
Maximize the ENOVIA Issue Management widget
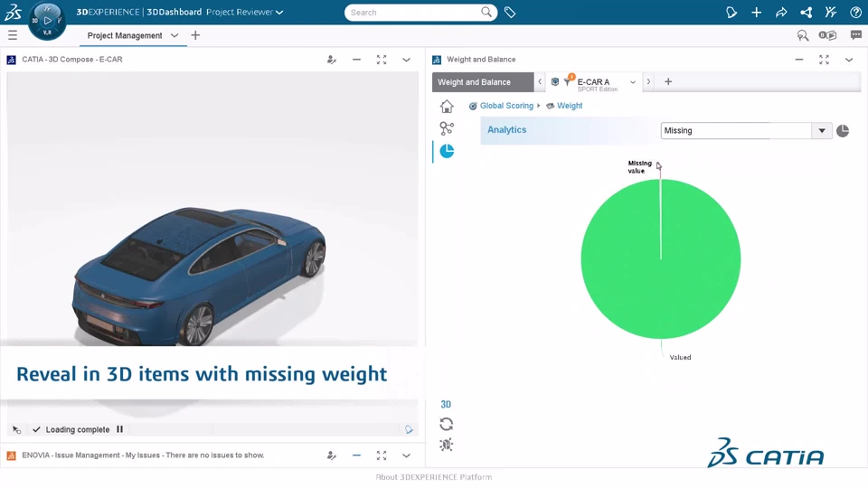382,455
